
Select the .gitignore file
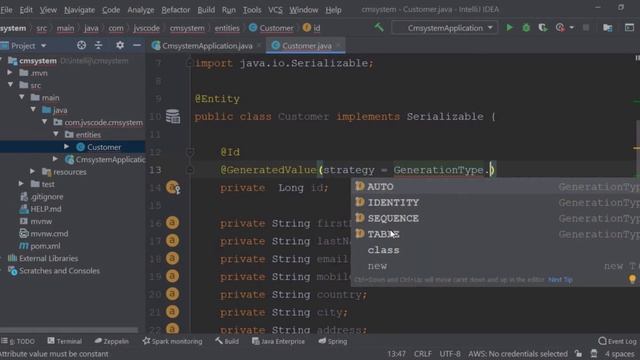click(x=41, y=196)
